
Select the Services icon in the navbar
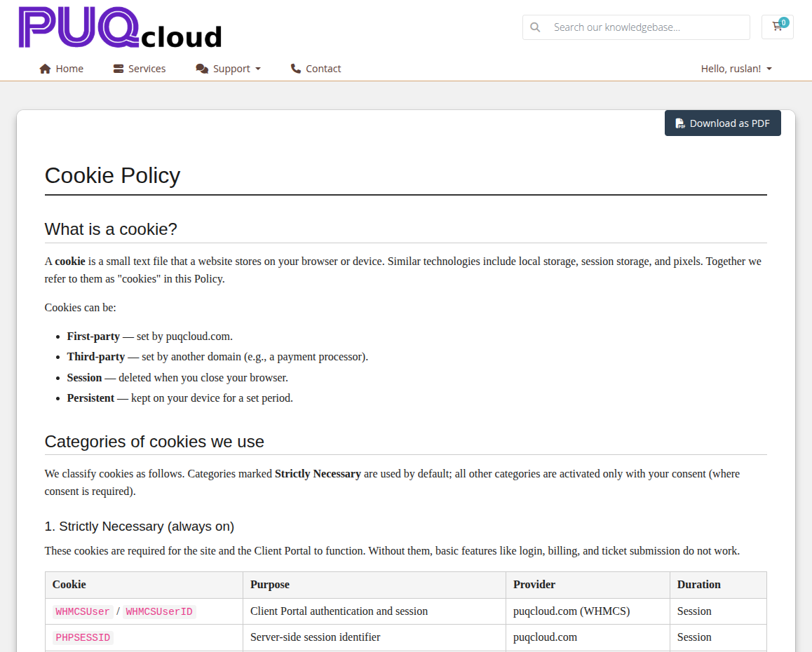tap(117, 68)
